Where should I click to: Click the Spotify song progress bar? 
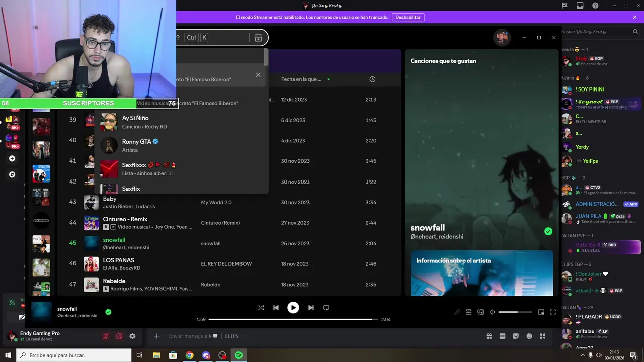pyautogui.click(x=293, y=319)
